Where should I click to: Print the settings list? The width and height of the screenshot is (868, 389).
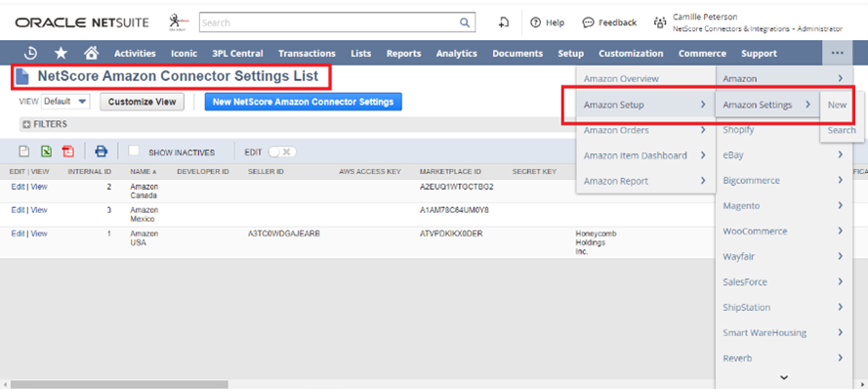(x=102, y=151)
